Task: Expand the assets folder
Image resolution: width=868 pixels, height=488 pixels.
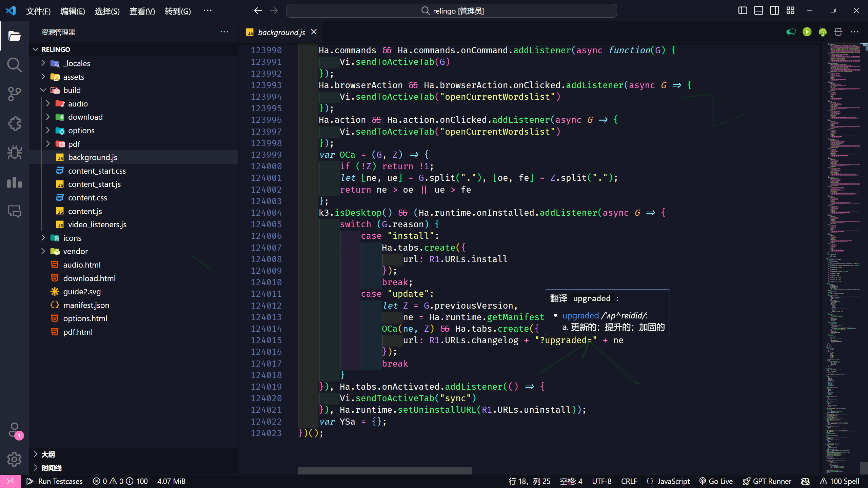Action: 74,77
